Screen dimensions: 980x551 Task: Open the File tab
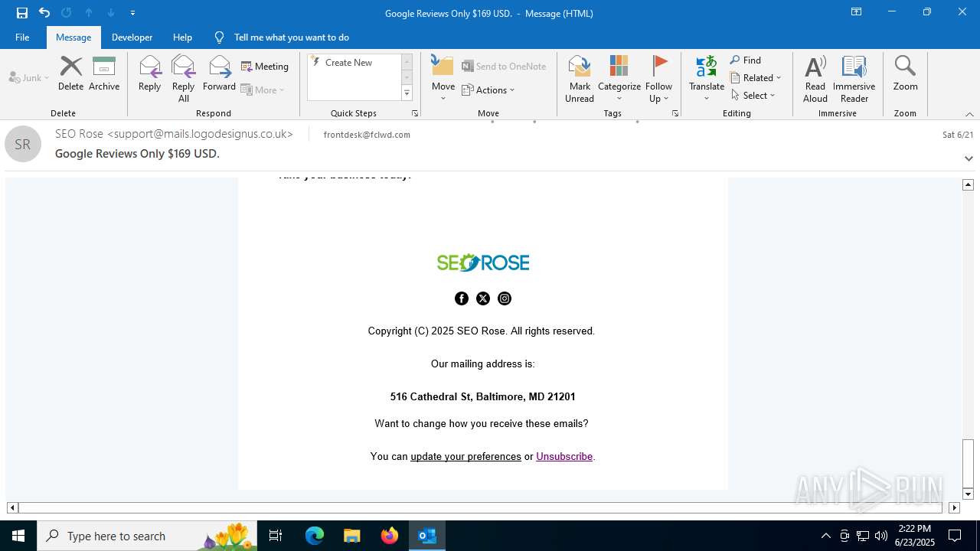22,37
